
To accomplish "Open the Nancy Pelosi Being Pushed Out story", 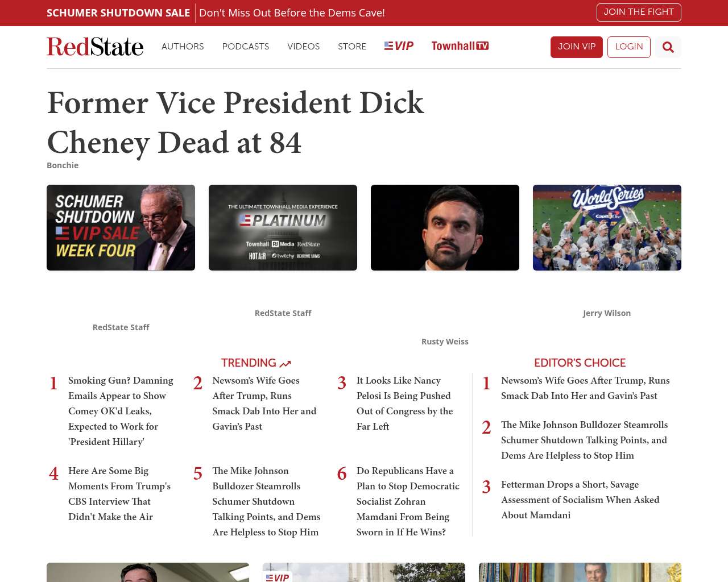I will click(405, 404).
